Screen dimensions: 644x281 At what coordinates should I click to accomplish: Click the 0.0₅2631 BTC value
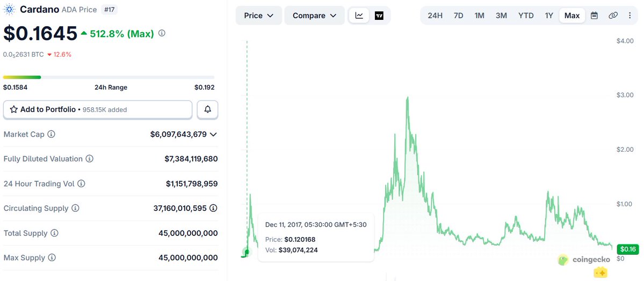(x=24, y=54)
